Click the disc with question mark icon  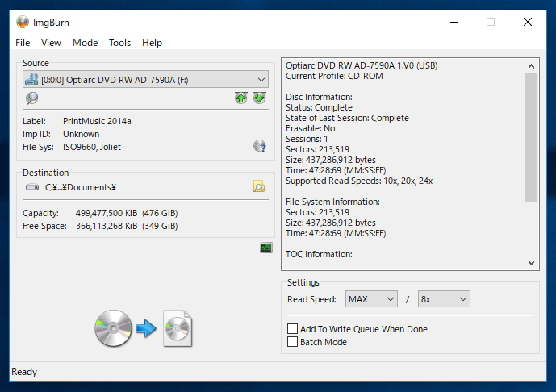coord(260,146)
